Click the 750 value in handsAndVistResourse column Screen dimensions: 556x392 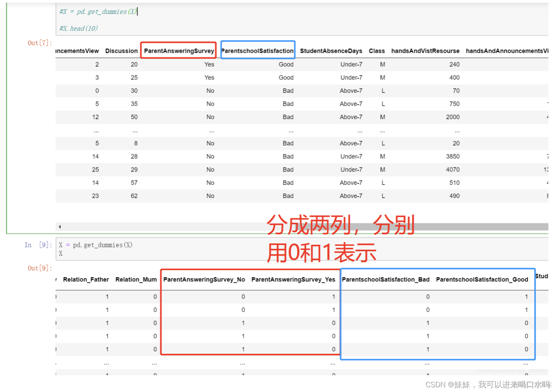click(454, 104)
